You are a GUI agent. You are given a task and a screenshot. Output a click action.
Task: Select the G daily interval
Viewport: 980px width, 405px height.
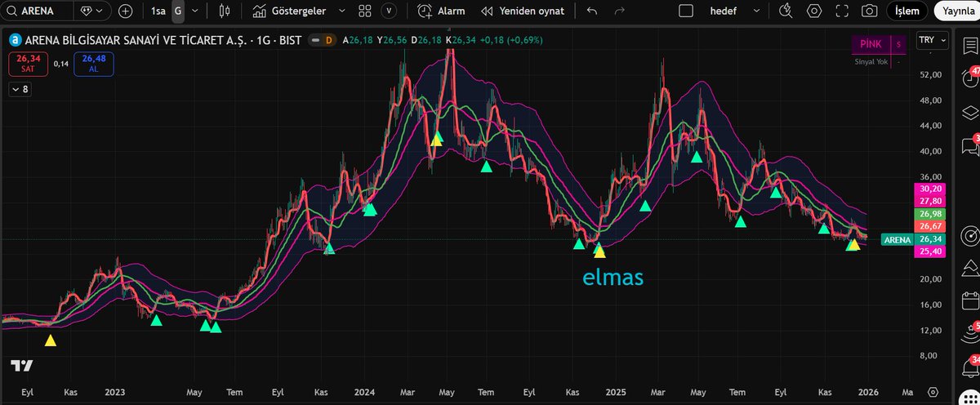(x=178, y=11)
